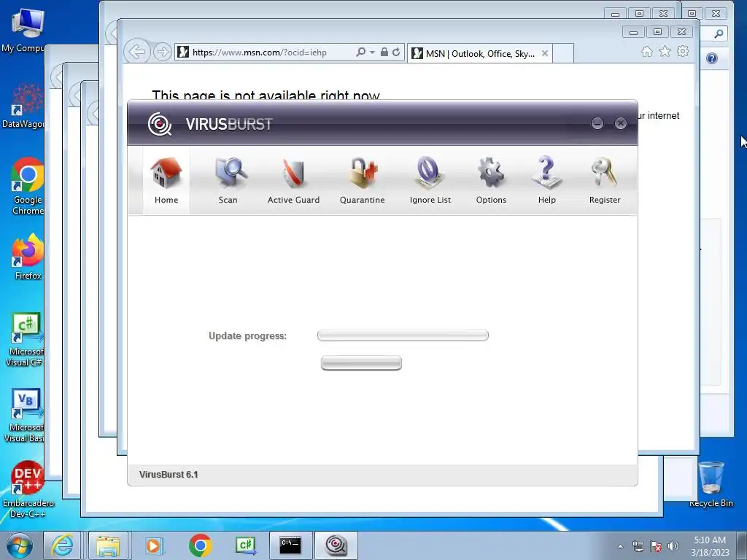
Task: Open the DataWagon desktop shortcut
Action: [x=23, y=106]
